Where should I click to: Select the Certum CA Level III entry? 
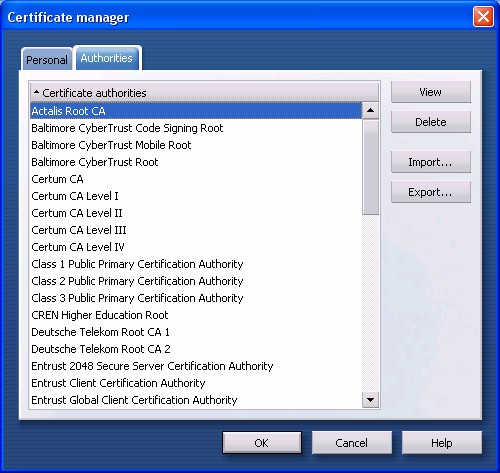196,230
